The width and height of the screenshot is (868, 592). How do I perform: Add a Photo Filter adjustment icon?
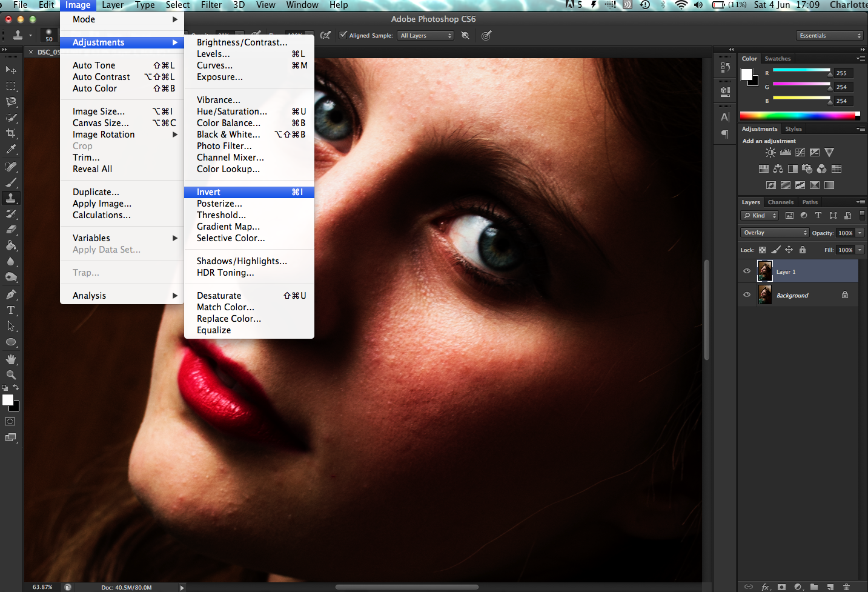tap(807, 169)
